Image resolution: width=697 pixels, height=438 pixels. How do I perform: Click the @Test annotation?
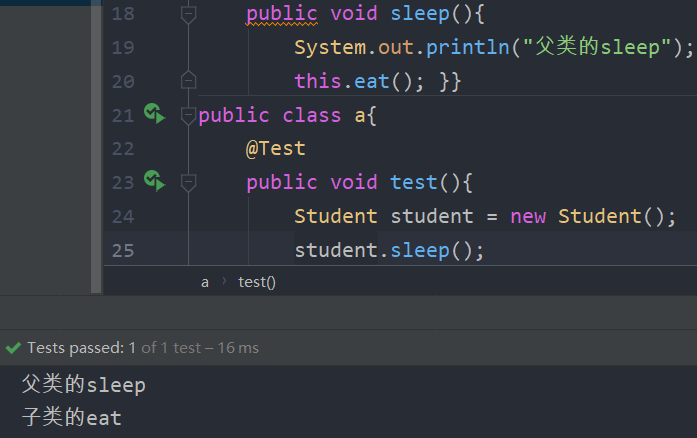[x=276, y=149]
